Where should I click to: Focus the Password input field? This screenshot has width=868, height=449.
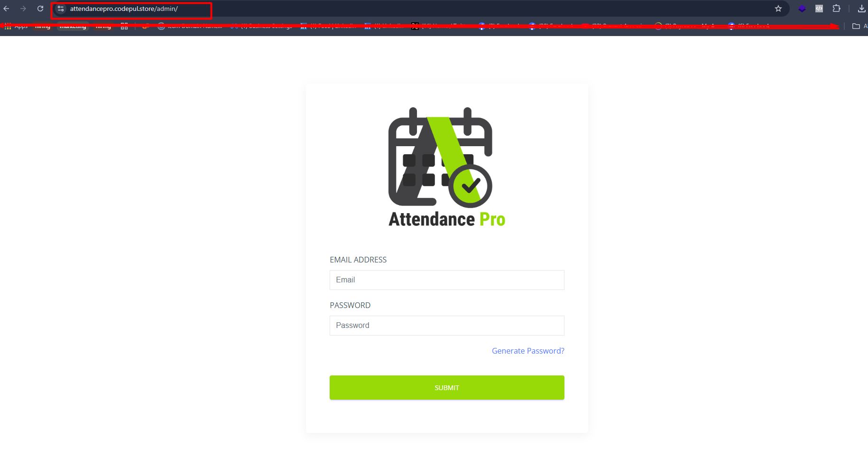(447, 326)
